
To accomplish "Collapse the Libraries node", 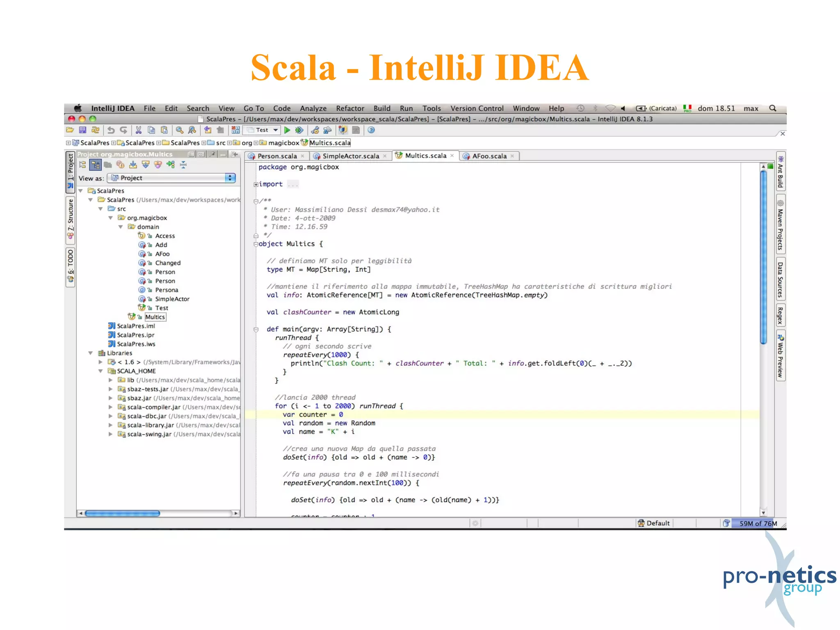I will (91, 353).
